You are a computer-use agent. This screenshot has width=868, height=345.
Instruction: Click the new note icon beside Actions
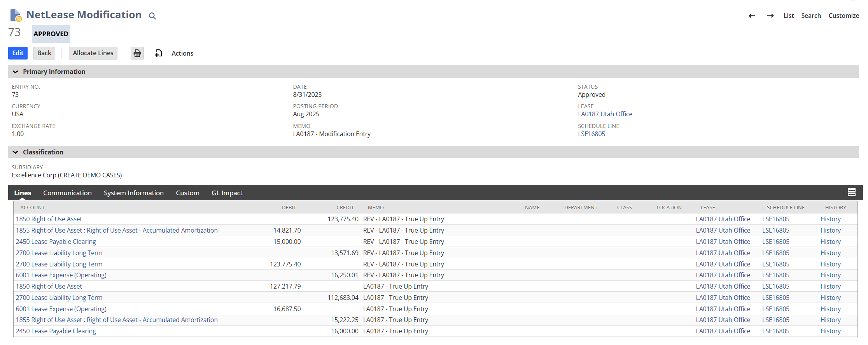[158, 53]
